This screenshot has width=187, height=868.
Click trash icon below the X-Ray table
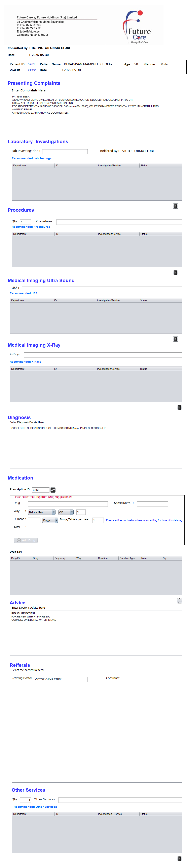[x=179, y=407]
